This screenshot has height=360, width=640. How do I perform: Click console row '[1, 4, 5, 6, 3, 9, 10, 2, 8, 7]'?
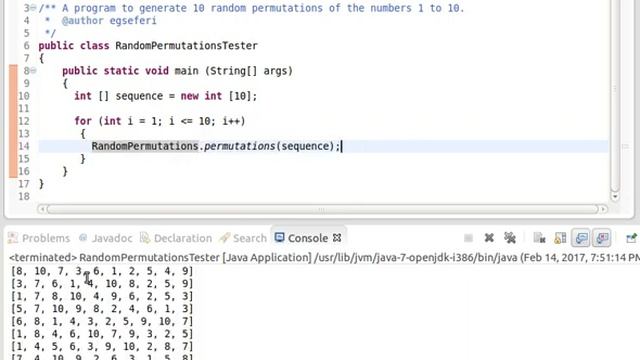click(x=102, y=347)
